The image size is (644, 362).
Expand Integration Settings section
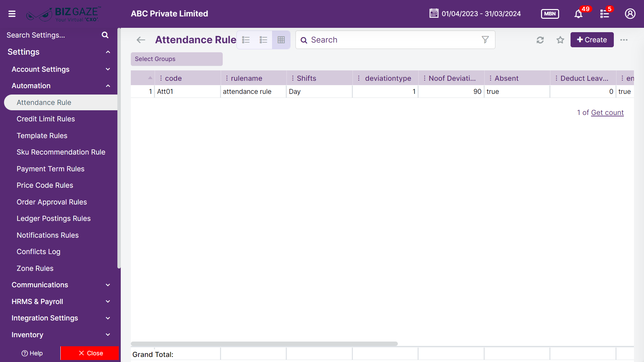coord(108,318)
